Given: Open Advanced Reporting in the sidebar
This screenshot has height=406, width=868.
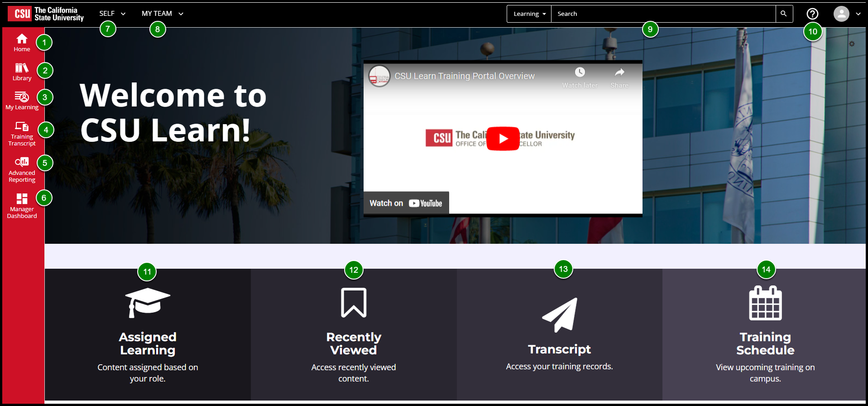Looking at the screenshot, I should pyautogui.click(x=22, y=170).
